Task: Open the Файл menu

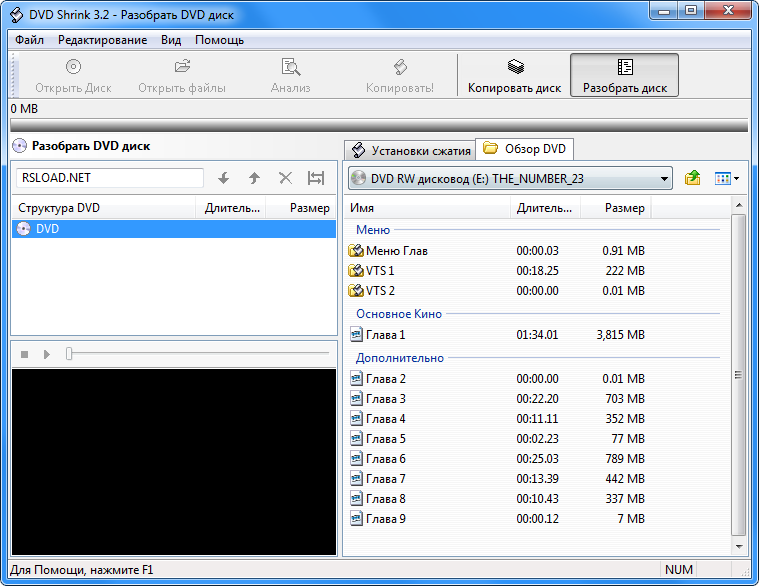Action: click(29, 40)
